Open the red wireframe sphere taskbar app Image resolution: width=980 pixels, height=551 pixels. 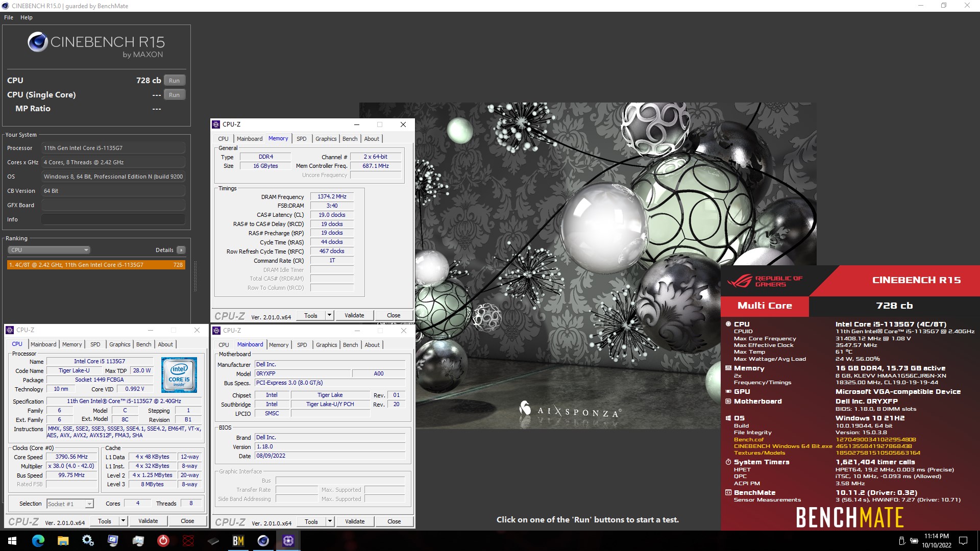coord(188,541)
